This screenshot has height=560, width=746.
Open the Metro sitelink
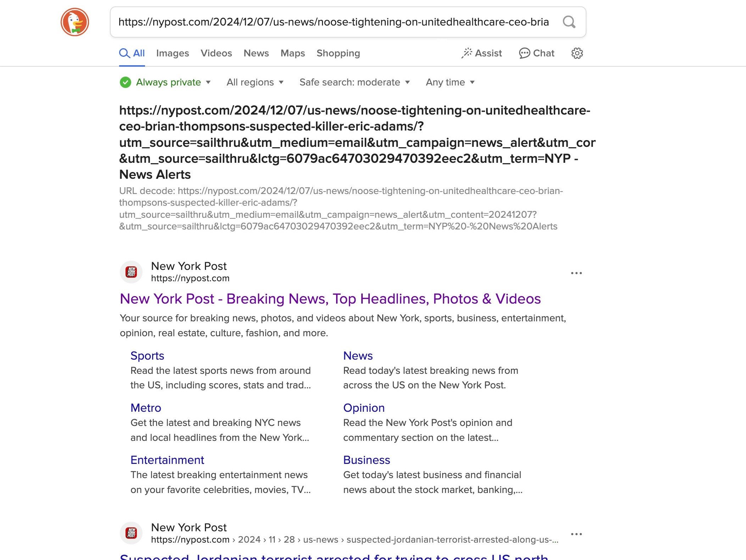tap(146, 408)
